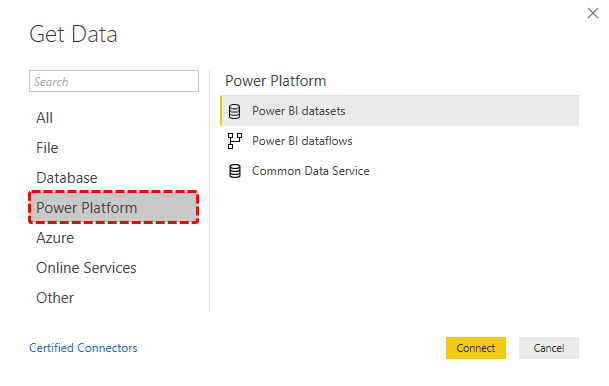Open the Certified Connectors link
The image size is (609, 386).
(83, 348)
